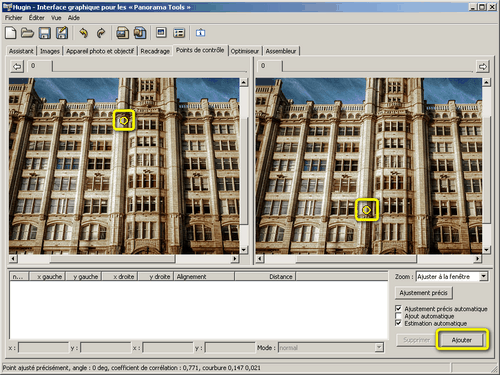Show previous image with the left arrow button
Screen dimensions: 500x375
point(17,67)
